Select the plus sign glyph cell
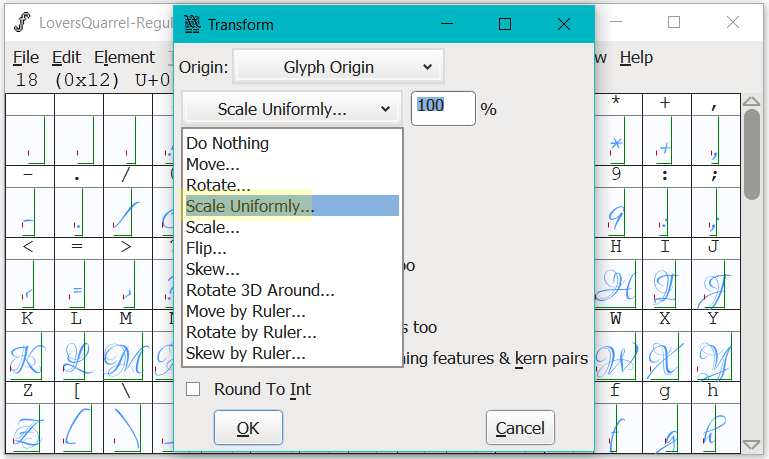The width and height of the screenshot is (769, 459). coord(666,140)
